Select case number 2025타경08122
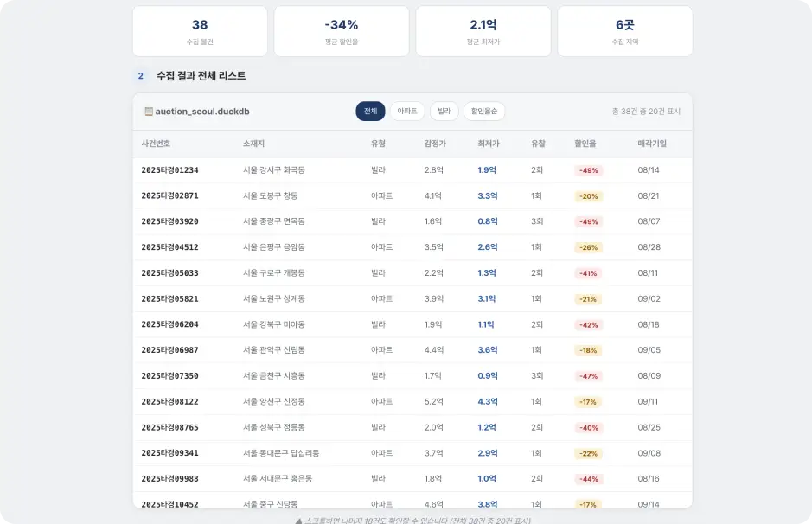Viewport: 812px width, 524px height. [169, 402]
